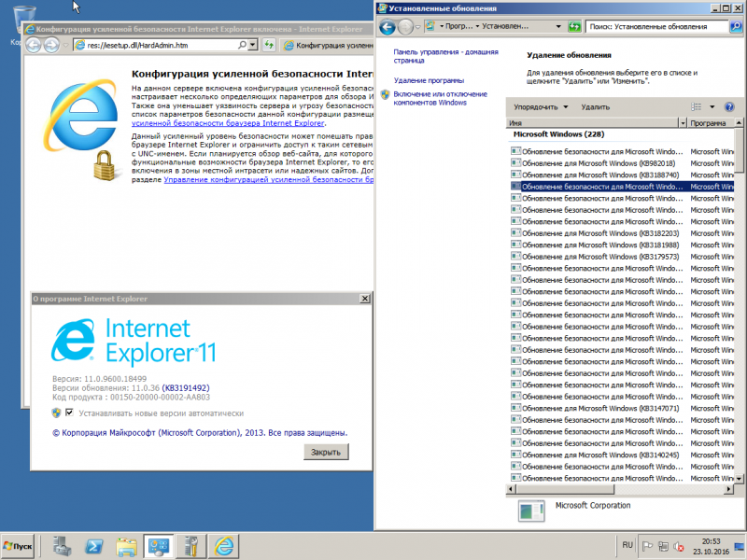The image size is (747, 560).
Task: Launch Windows PowerShell from the taskbar
Action: coord(94,546)
